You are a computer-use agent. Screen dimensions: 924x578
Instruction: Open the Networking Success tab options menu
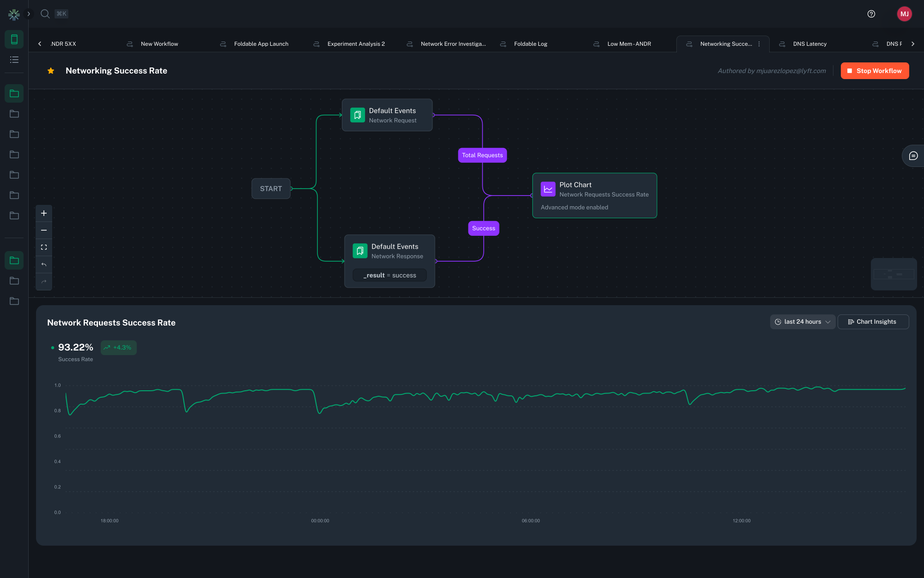759,44
